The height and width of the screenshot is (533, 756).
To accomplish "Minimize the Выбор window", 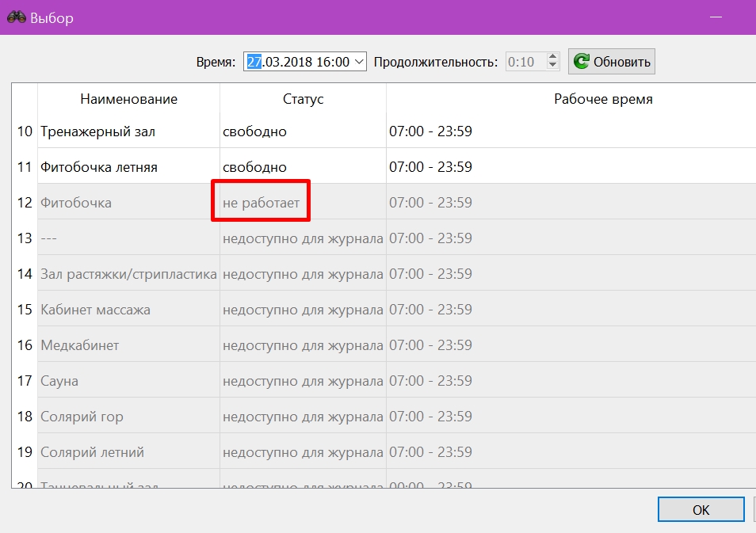I will pos(716,17).
